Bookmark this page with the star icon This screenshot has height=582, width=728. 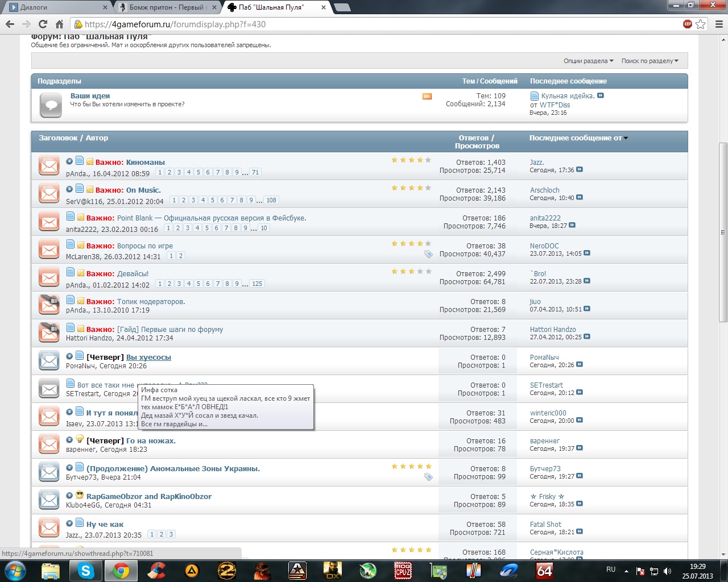[x=701, y=24]
